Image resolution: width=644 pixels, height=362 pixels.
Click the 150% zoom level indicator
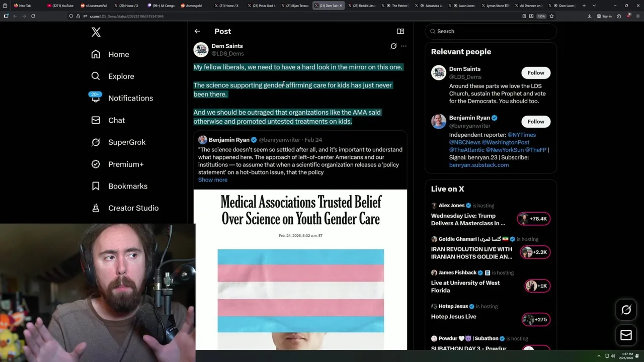pyautogui.click(x=541, y=16)
